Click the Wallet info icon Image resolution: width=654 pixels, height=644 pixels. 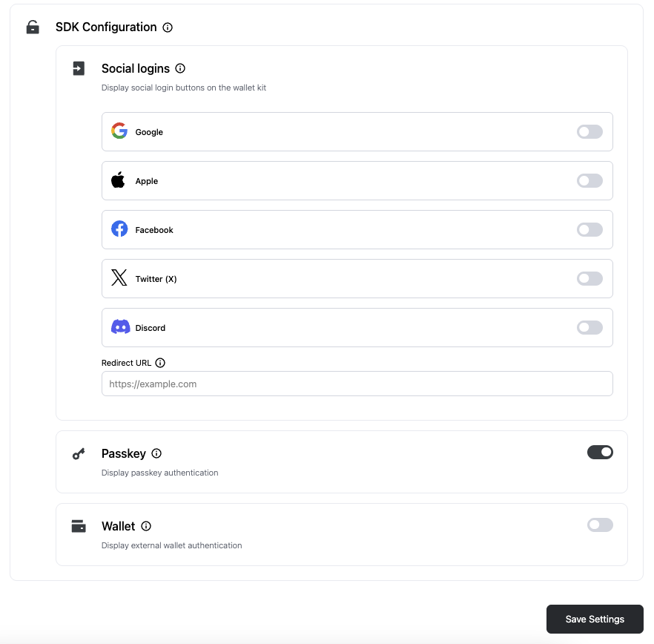pos(145,526)
